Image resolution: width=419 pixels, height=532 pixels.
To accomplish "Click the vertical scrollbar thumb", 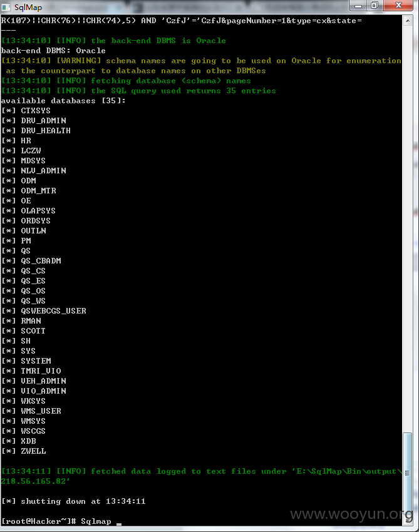I will coord(408,474).
